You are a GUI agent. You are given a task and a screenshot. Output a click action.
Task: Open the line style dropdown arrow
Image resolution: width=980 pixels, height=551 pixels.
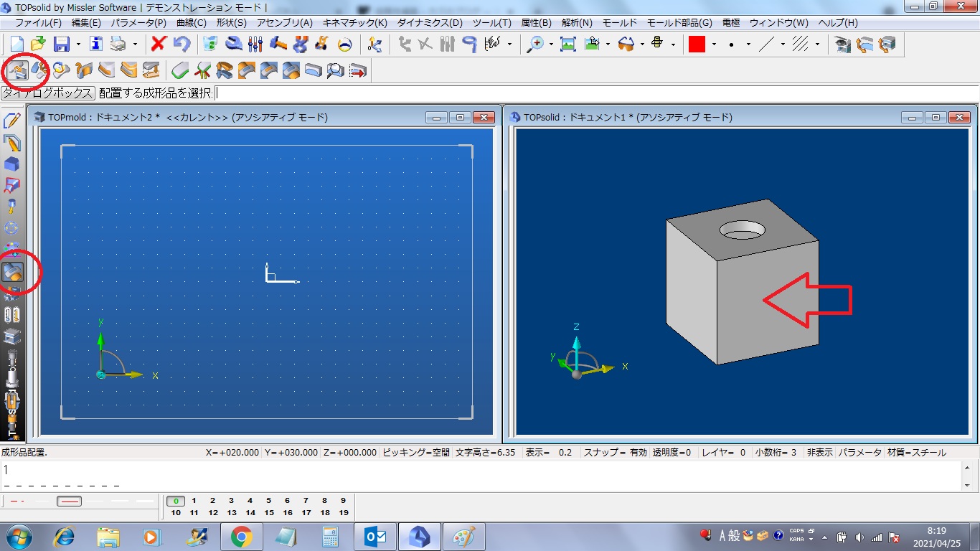tap(782, 44)
